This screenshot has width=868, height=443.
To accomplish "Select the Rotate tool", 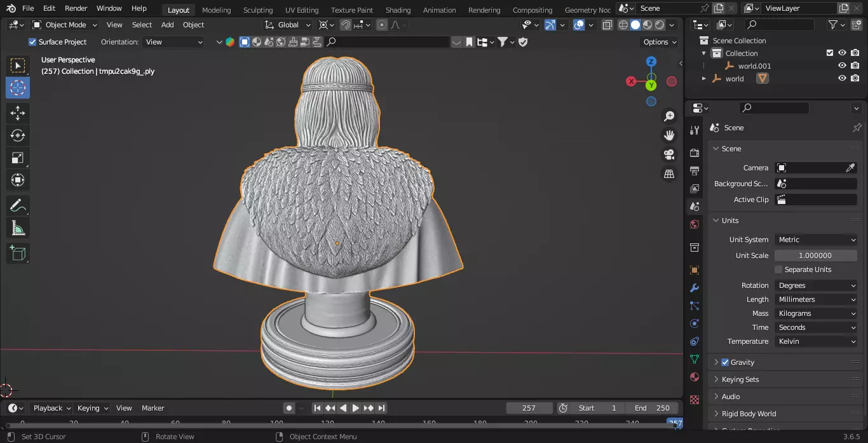I will (x=18, y=135).
